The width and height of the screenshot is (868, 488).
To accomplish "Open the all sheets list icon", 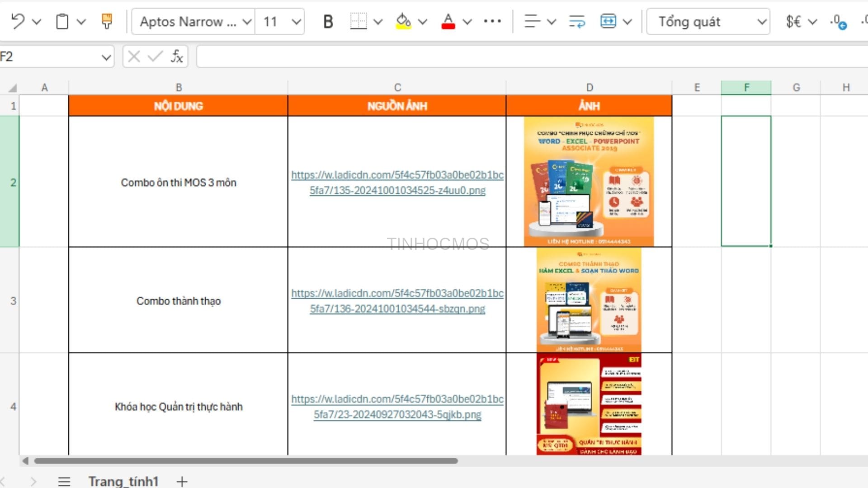I will 64,482.
